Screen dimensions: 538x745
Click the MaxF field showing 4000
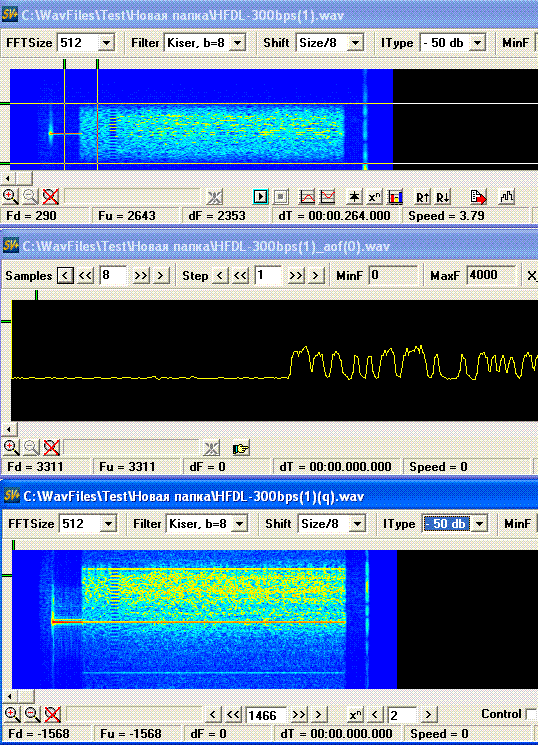tap(490, 275)
